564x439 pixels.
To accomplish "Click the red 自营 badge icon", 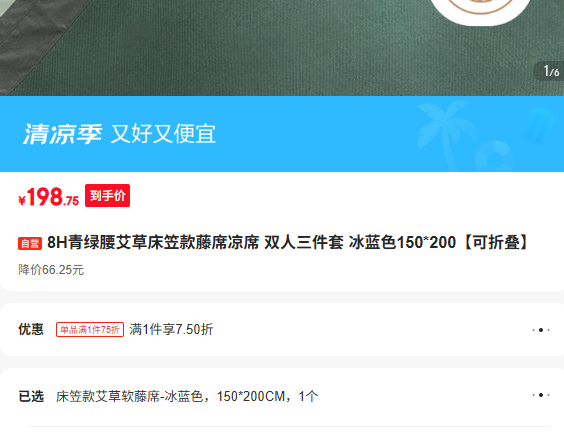I will pyautogui.click(x=30, y=244).
